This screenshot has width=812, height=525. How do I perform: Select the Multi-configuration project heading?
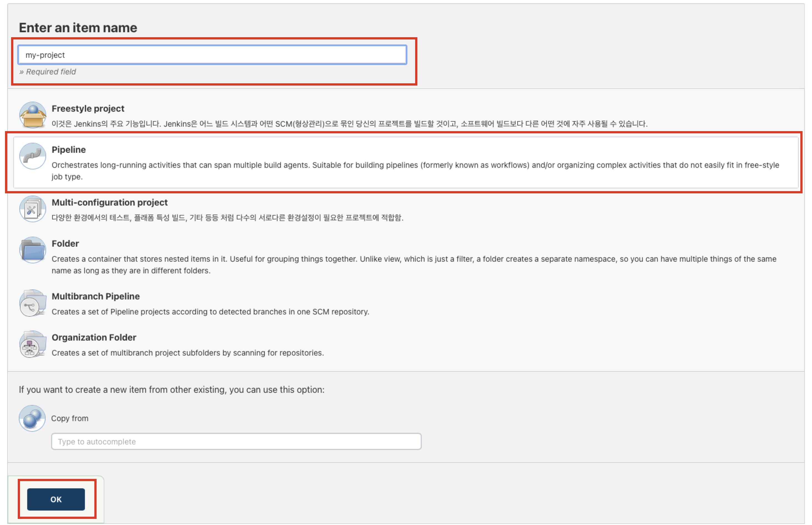coord(109,202)
